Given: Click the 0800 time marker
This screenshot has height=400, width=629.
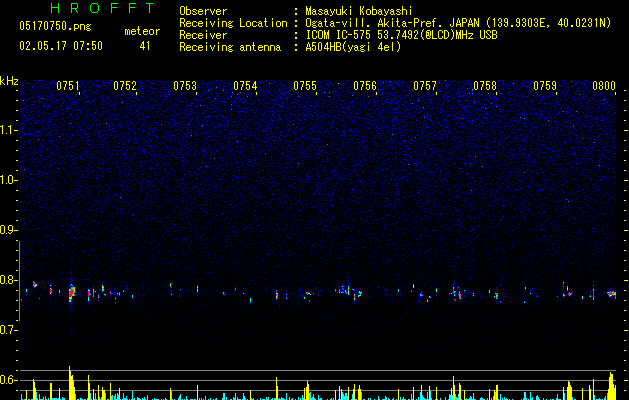Looking at the screenshot, I should pyautogui.click(x=604, y=85).
